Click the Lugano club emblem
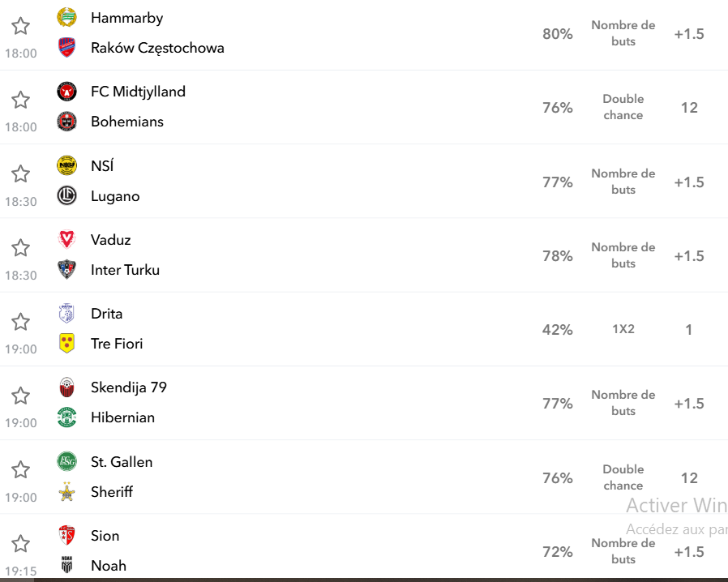 point(66,195)
